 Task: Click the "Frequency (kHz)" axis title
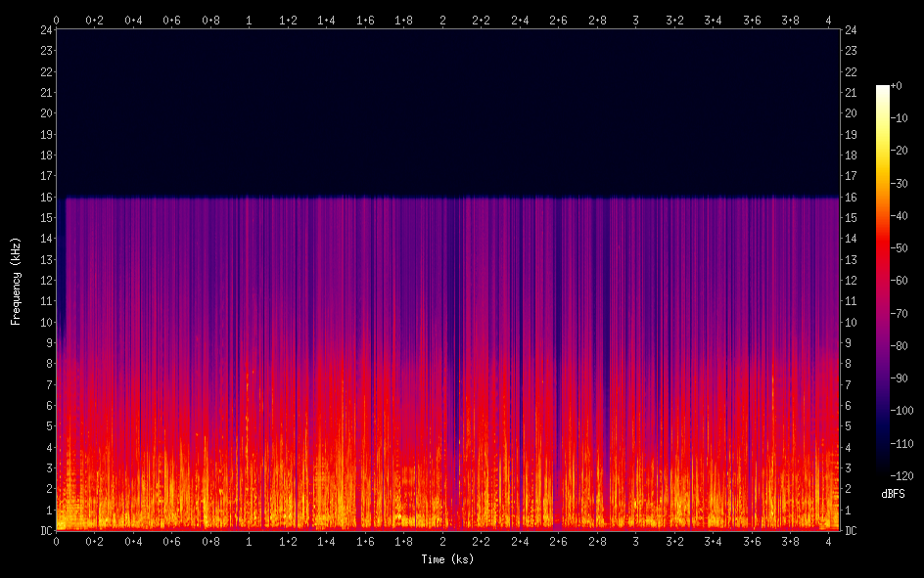tap(16, 280)
